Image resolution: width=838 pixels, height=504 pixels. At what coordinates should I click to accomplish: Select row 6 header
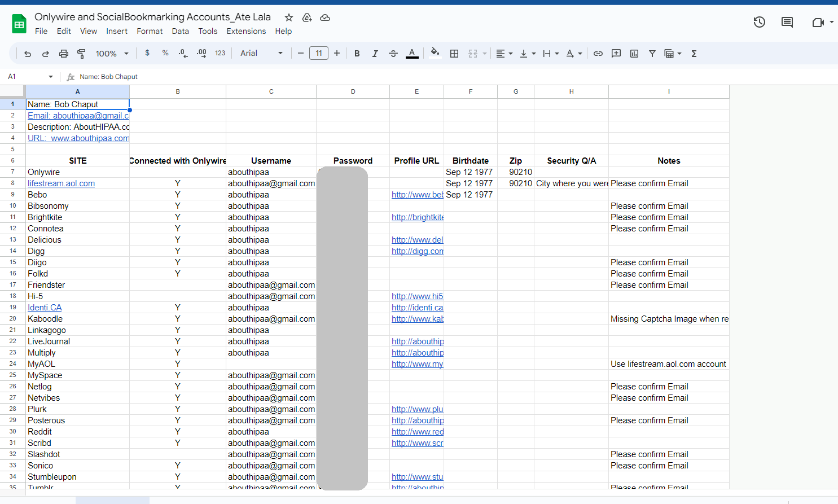coord(12,161)
